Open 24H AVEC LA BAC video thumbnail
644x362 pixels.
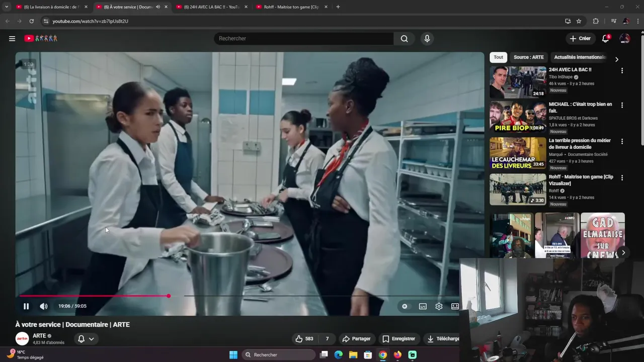point(518,82)
